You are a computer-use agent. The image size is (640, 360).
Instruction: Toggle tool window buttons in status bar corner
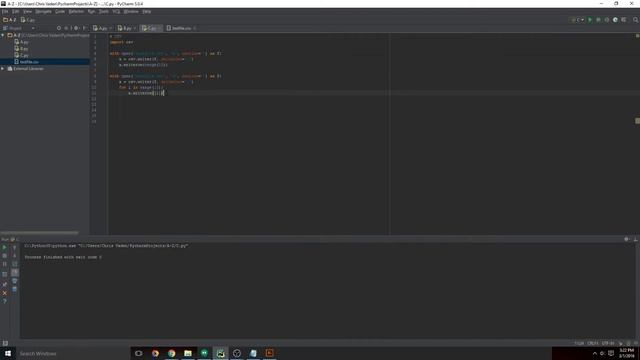click(5, 343)
